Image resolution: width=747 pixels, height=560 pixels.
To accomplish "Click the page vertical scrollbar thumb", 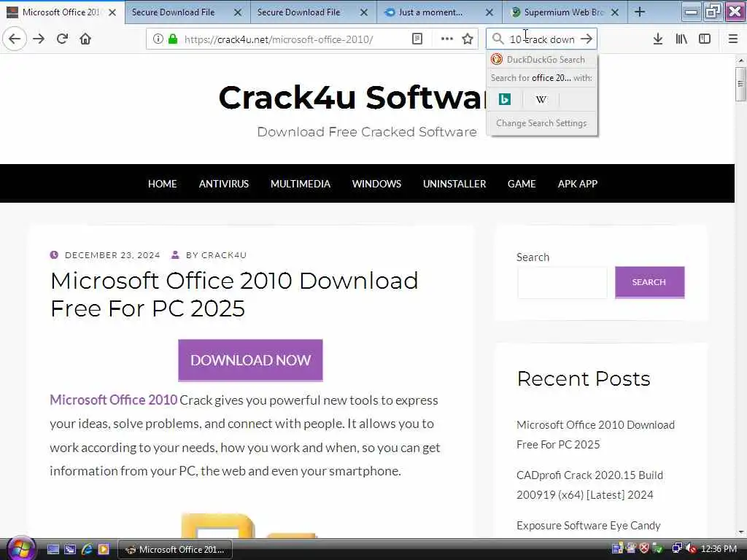I will 740,84.
